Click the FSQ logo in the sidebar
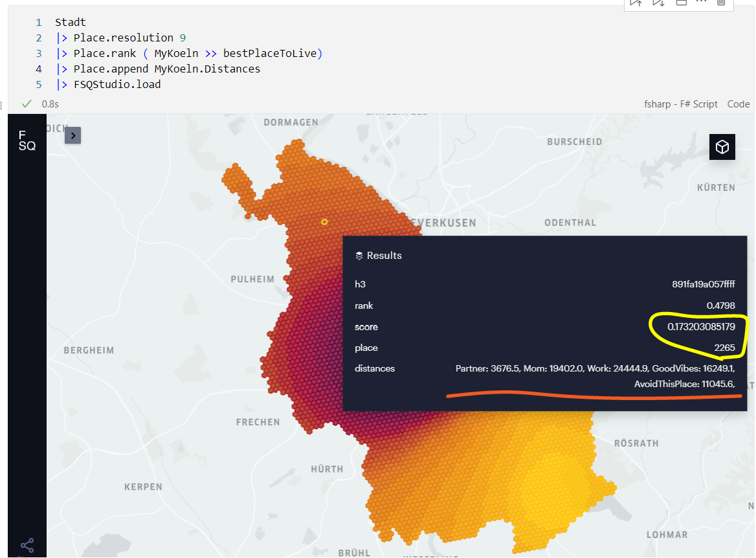756x558 pixels. pyautogui.click(x=27, y=140)
